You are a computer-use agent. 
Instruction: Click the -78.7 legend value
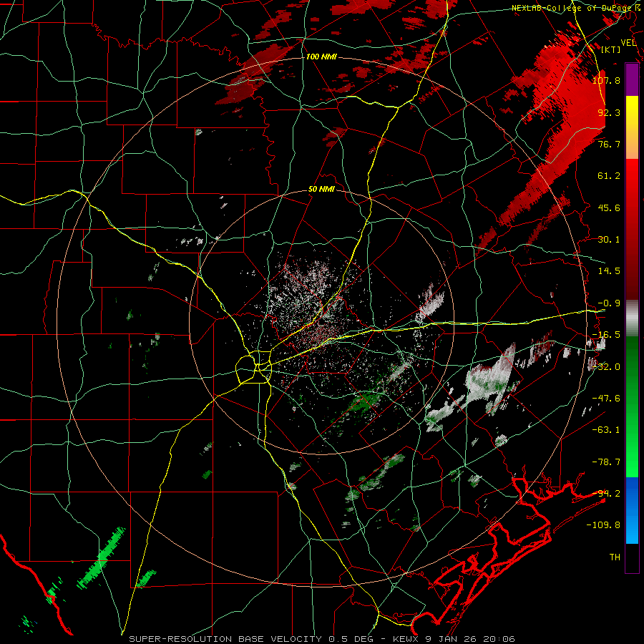(x=606, y=462)
